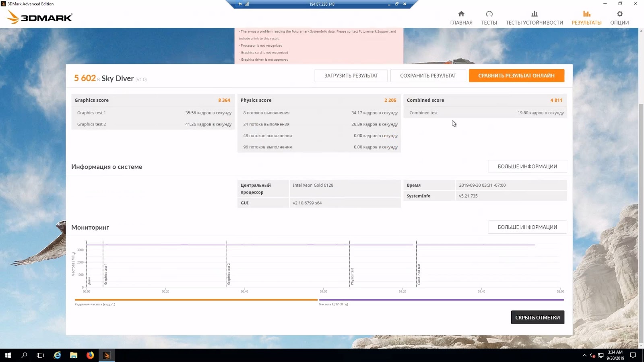Click the Частота ЦПУ purple legend bar
This screenshot has width=644, height=362.
(x=442, y=300)
